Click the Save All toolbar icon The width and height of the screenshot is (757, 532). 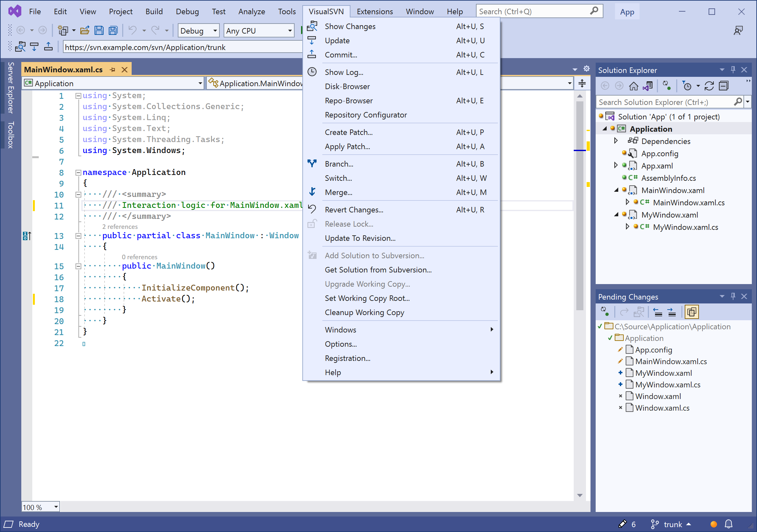[x=113, y=30]
